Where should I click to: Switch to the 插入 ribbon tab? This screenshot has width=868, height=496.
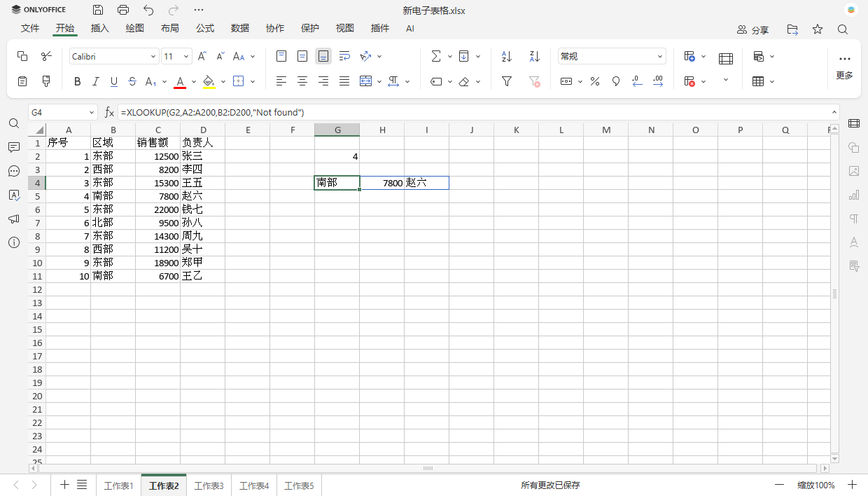(99, 28)
